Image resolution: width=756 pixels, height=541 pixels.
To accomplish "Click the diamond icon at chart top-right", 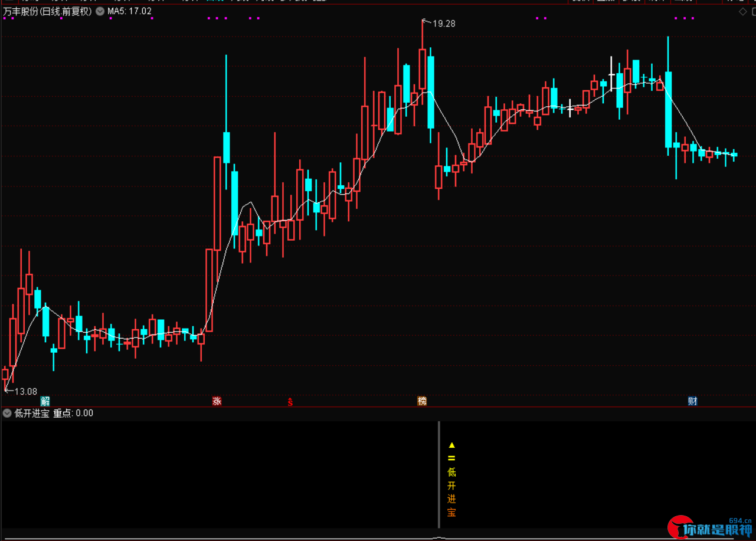I will [742, 11].
